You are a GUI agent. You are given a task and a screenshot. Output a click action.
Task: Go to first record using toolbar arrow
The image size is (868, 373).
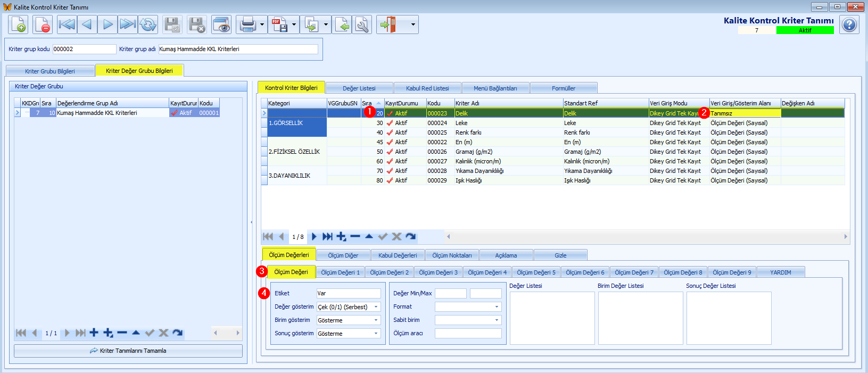tap(67, 24)
